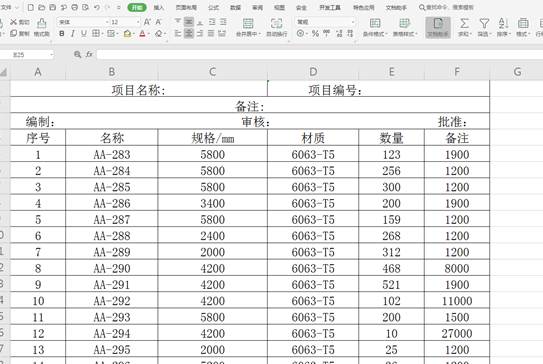Toggle right horizontal alignment

200,34
